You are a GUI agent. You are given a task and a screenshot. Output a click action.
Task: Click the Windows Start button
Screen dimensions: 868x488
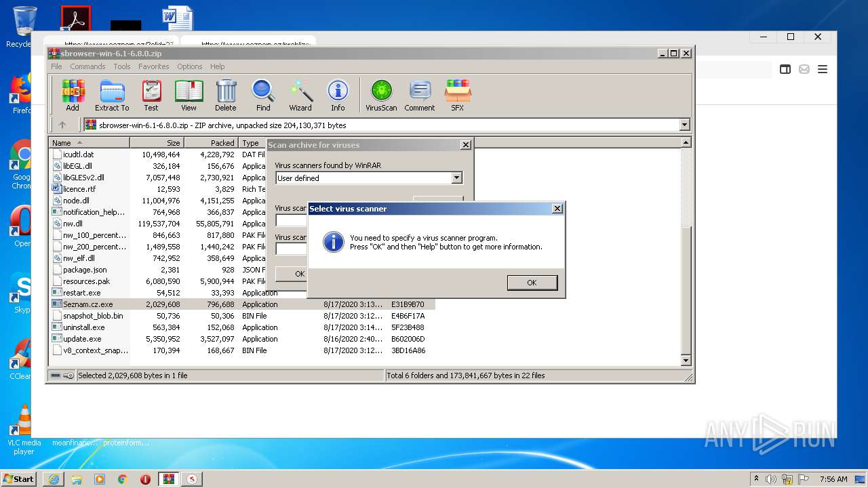19,479
